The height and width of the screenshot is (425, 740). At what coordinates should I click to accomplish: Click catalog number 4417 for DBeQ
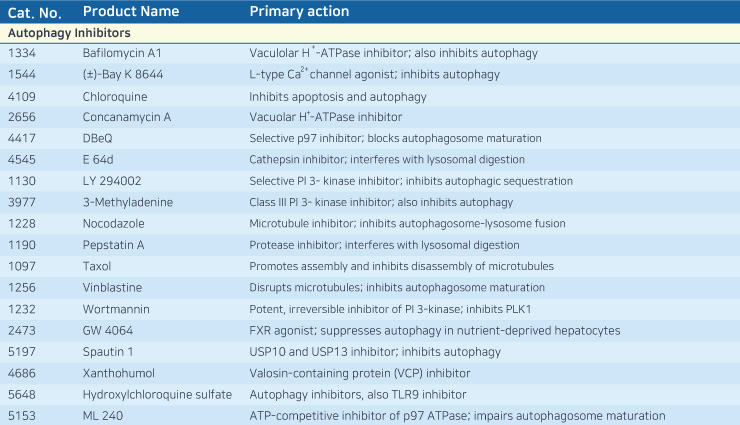click(22, 138)
